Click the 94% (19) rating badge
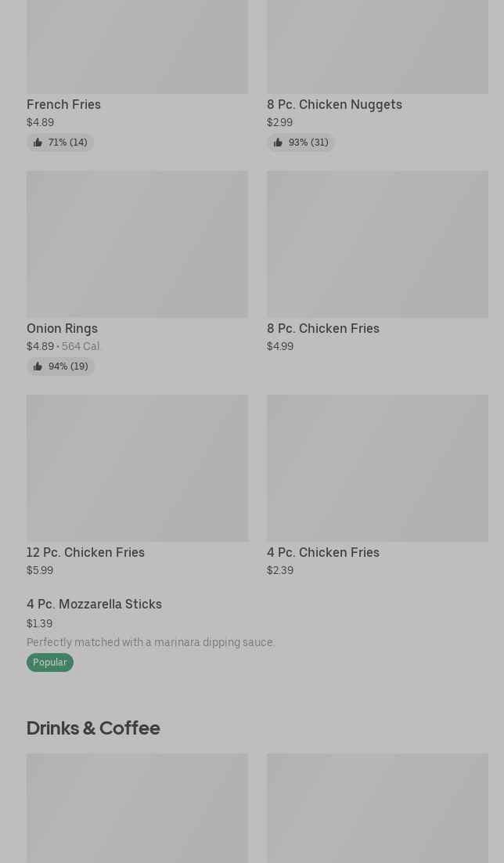This screenshot has width=504, height=863. [x=68, y=367]
